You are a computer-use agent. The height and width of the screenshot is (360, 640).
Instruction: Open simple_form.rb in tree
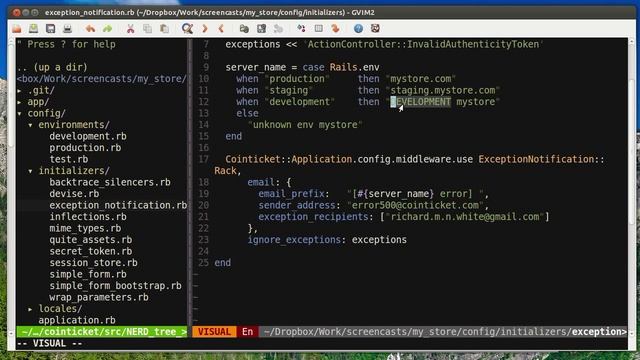click(x=88, y=274)
